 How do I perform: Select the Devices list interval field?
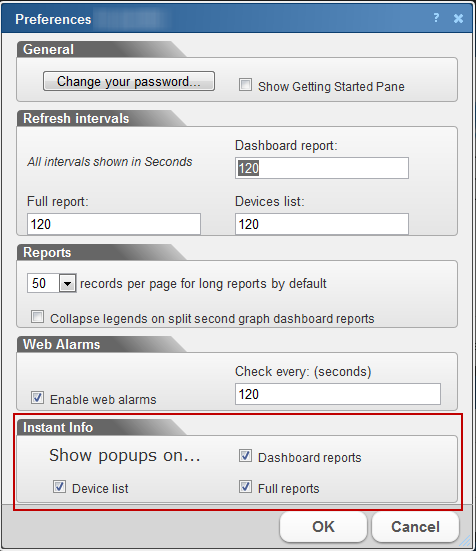[322, 224]
